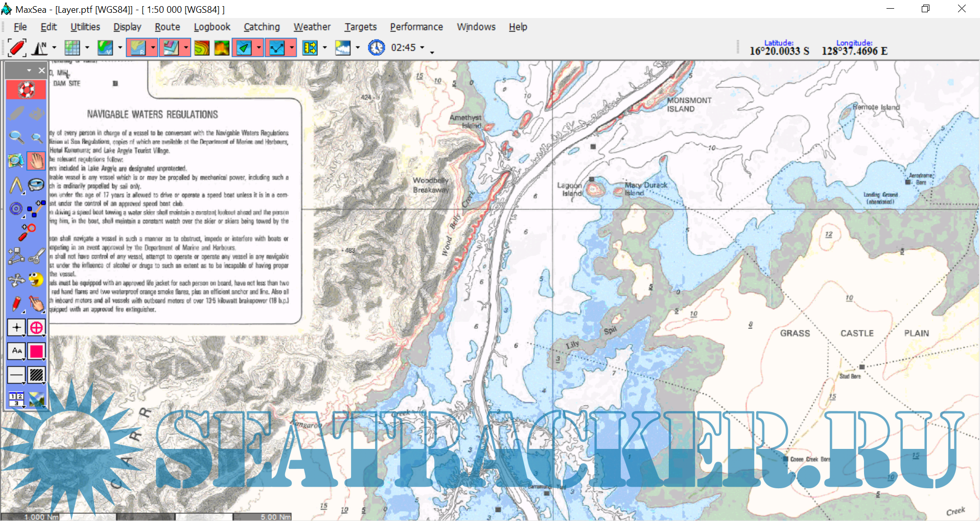The image size is (980, 521).
Task: Close the floating tool palette
Action: click(42, 71)
